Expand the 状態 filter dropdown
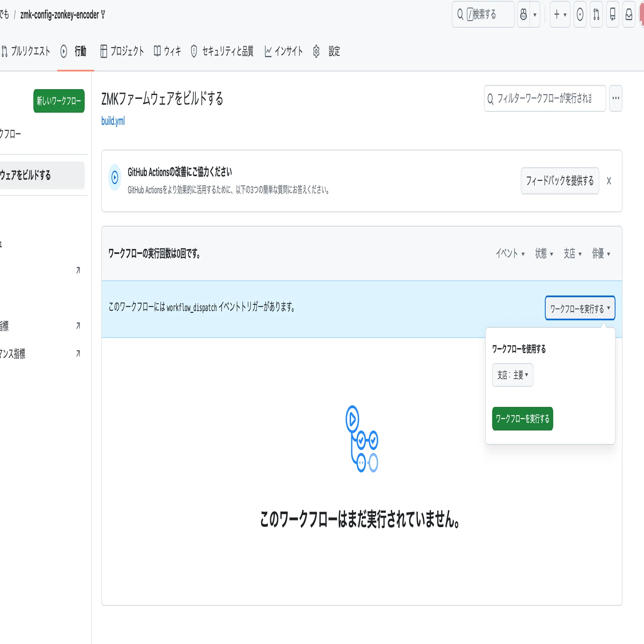644x644 pixels. 544,253
